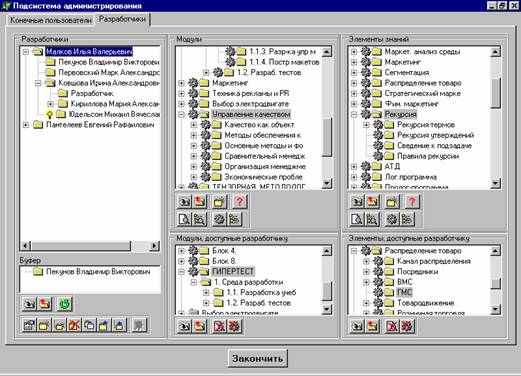Expand Кириллова Мария Александровна node
The width and height of the screenshot is (521, 376).
tap(50, 104)
